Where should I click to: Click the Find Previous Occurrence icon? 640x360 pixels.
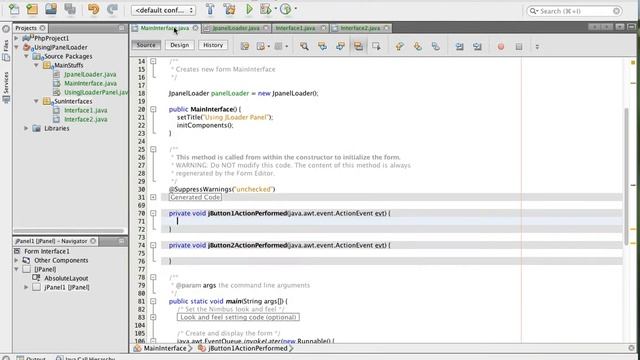[322, 46]
